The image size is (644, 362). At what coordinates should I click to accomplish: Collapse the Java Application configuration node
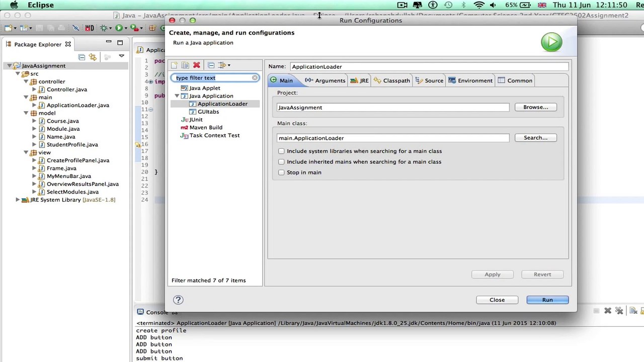tap(177, 96)
